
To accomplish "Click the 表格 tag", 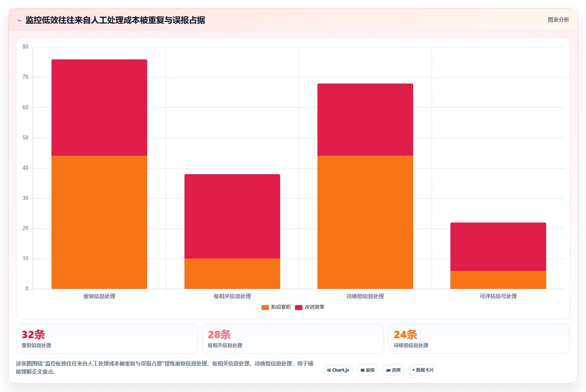I will tap(368, 370).
